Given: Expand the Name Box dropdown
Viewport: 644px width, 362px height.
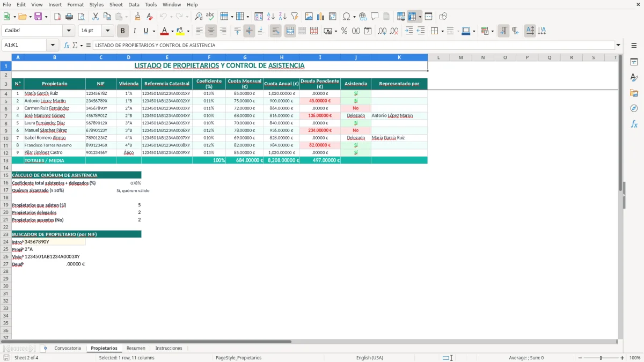Looking at the screenshot, I should (53, 45).
